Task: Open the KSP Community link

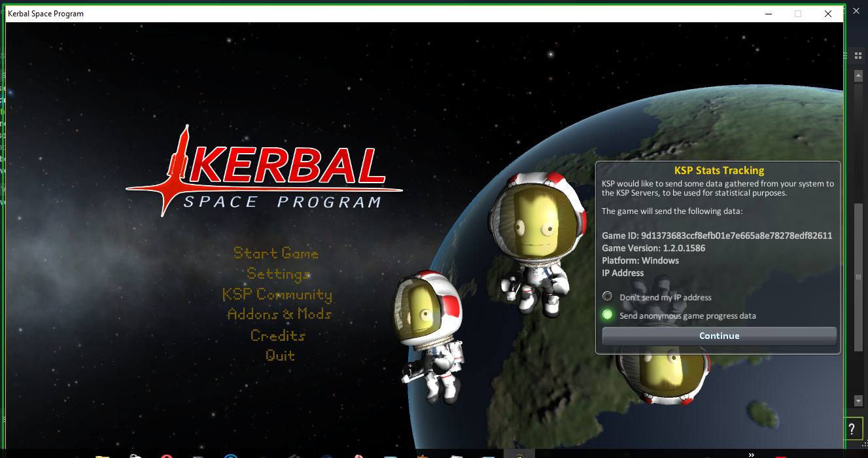Action: point(277,294)
